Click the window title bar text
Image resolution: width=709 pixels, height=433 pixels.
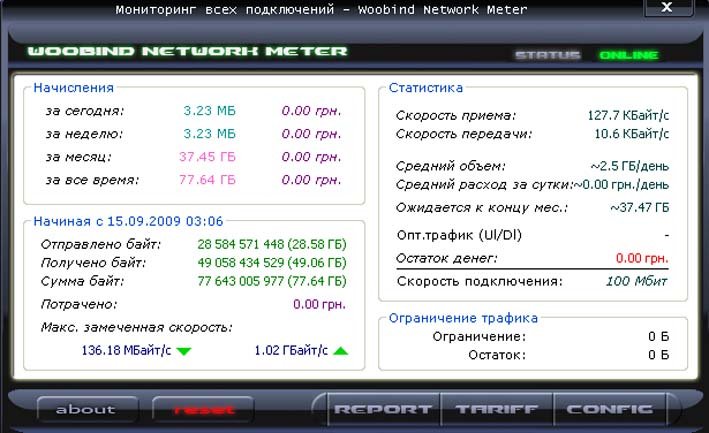point(321,9)
